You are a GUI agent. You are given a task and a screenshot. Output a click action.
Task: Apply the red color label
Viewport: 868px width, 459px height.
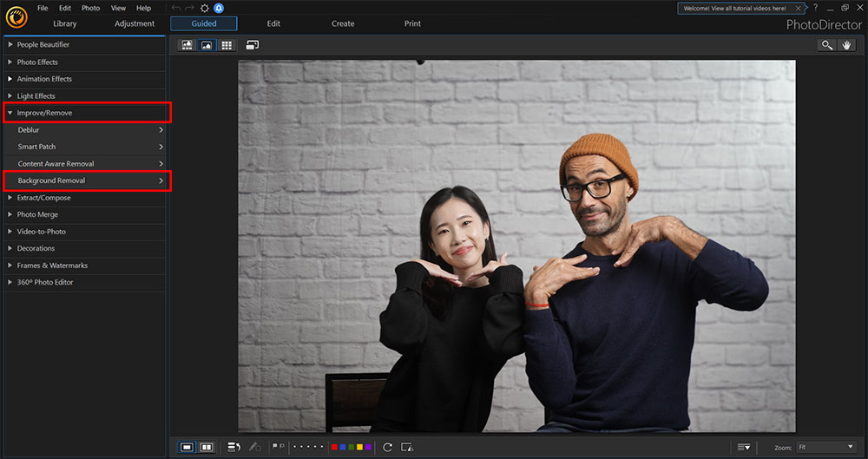tap(334, 447)
